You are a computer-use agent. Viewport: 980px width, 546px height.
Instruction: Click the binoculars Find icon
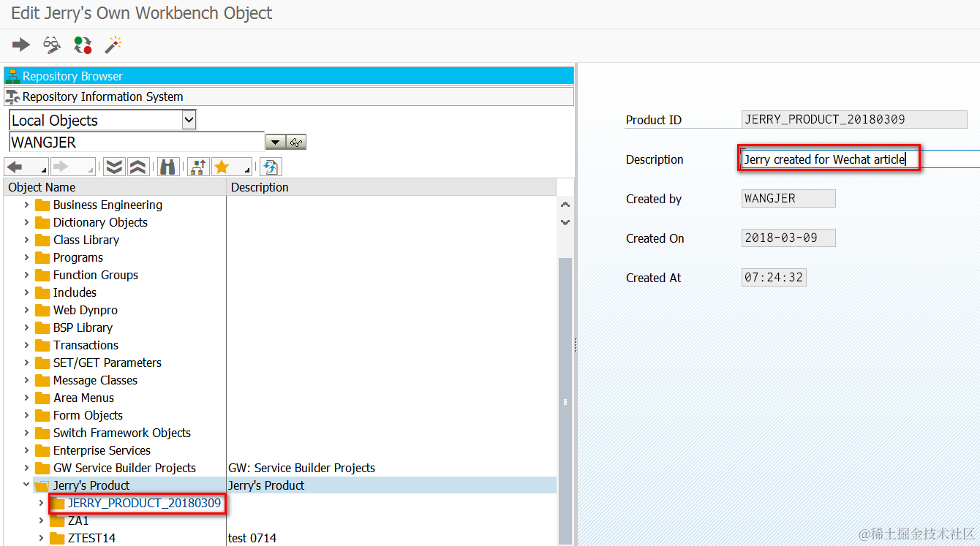point(168,167)
